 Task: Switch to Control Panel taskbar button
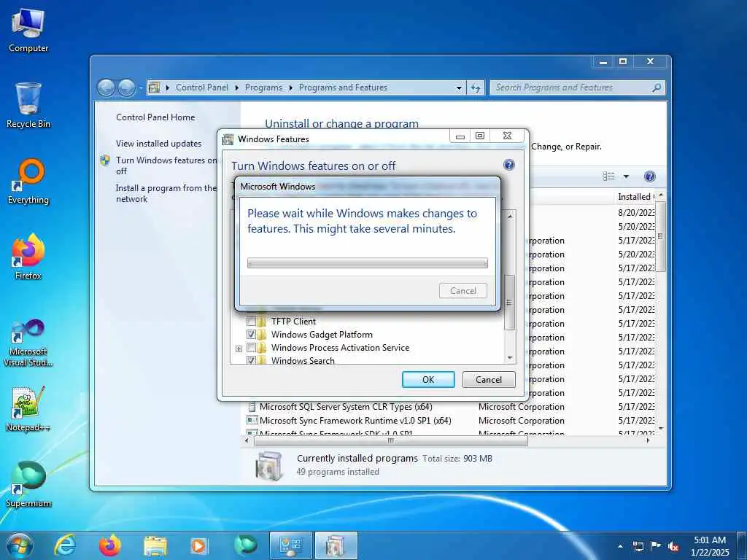click(x=290, y=545)
